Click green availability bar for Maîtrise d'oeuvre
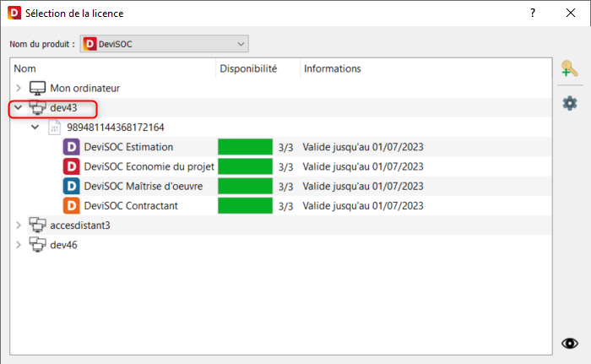Screen dimensions: 591x364 pyautogui.click(x=245, y=187)
